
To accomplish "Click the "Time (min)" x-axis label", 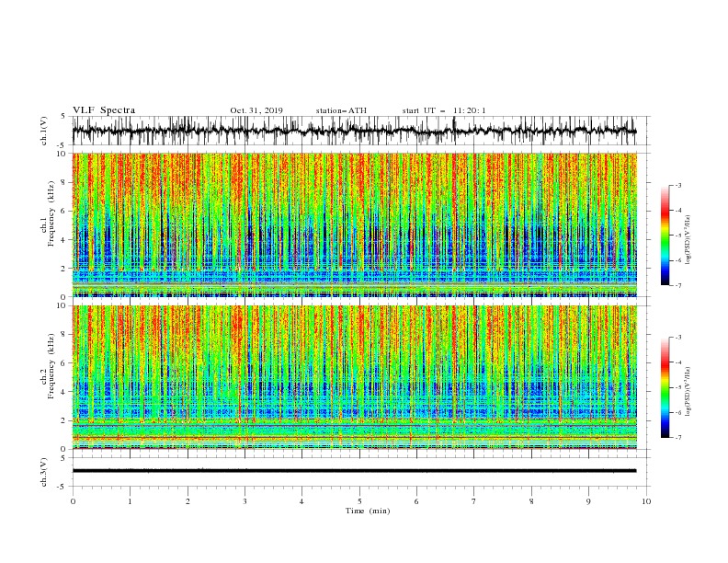I will click(368, 511).
